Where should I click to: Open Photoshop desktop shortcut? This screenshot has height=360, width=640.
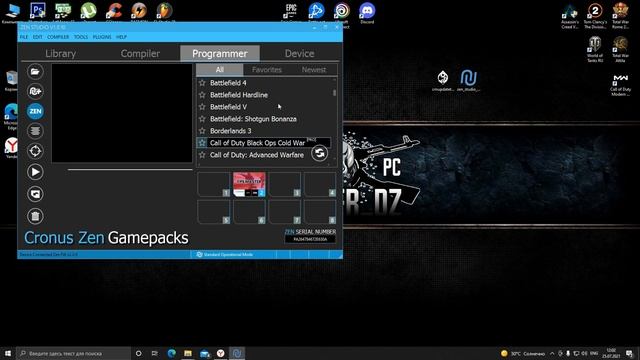click(x=38, y=12)
